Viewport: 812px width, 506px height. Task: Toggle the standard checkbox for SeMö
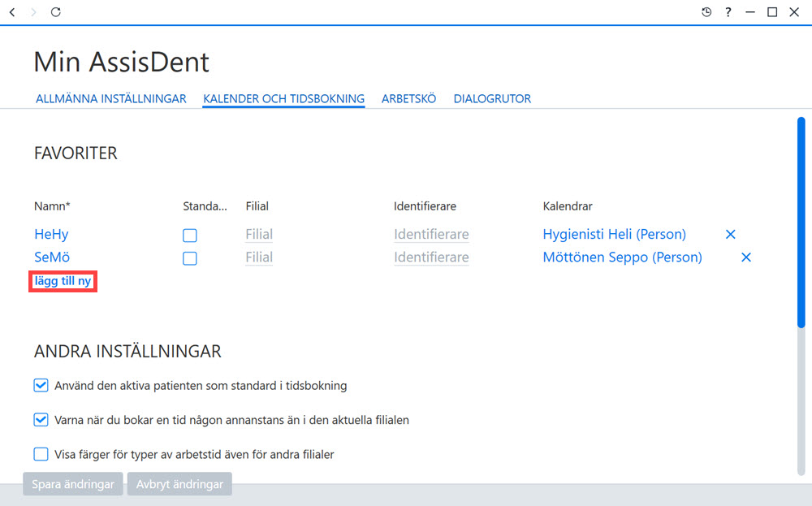(x=189, y=258)
